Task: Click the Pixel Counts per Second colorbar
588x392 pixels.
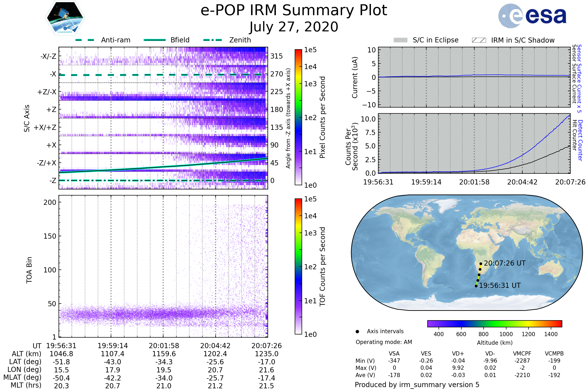Action: (x=298, y=117)
